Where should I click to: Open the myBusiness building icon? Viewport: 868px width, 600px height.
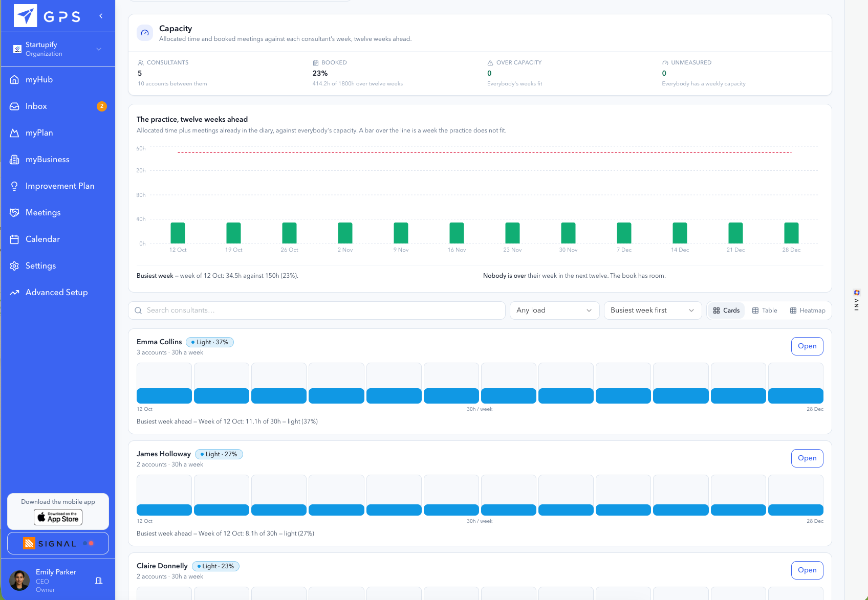point(14,160)
